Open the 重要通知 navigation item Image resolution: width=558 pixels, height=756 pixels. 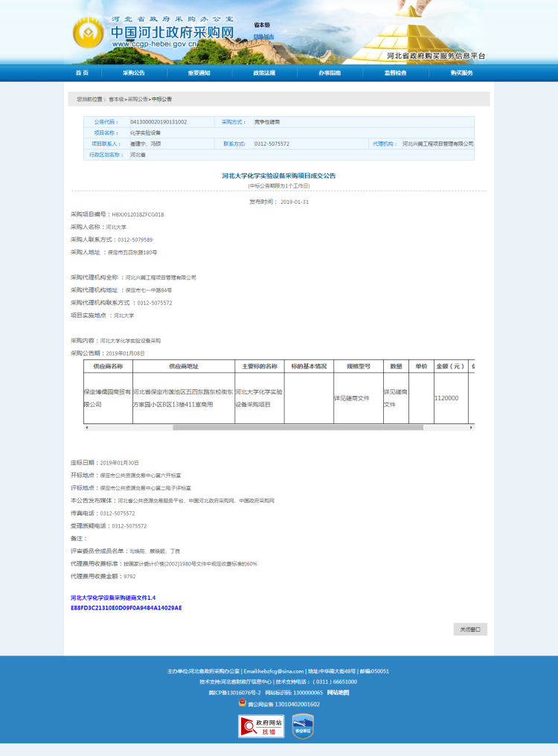point(199,73)
